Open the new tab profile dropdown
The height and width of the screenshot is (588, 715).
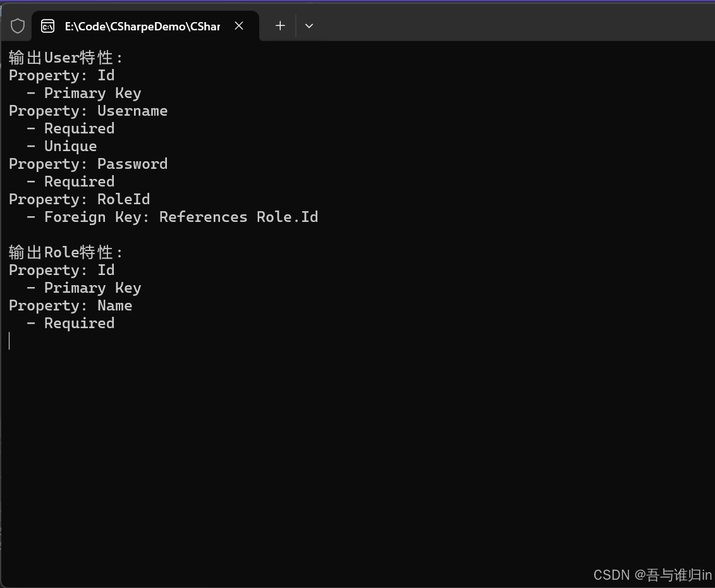click(x=309, y=26)
